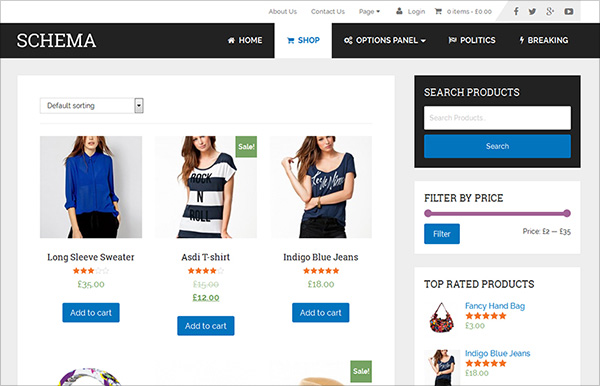Open the Google Plus social icon
600x386 pixels.
[550, 11]
